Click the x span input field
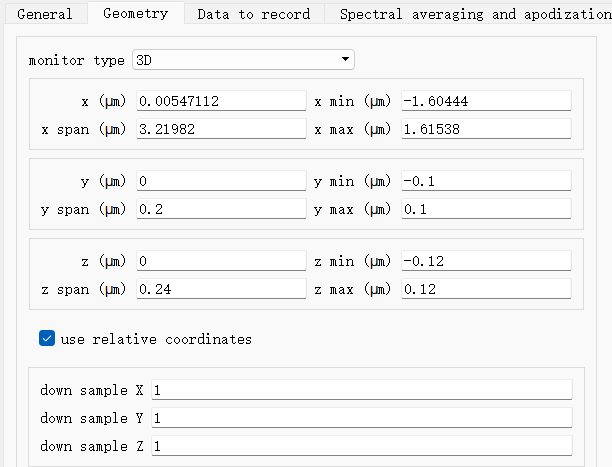 pos(221,129)
